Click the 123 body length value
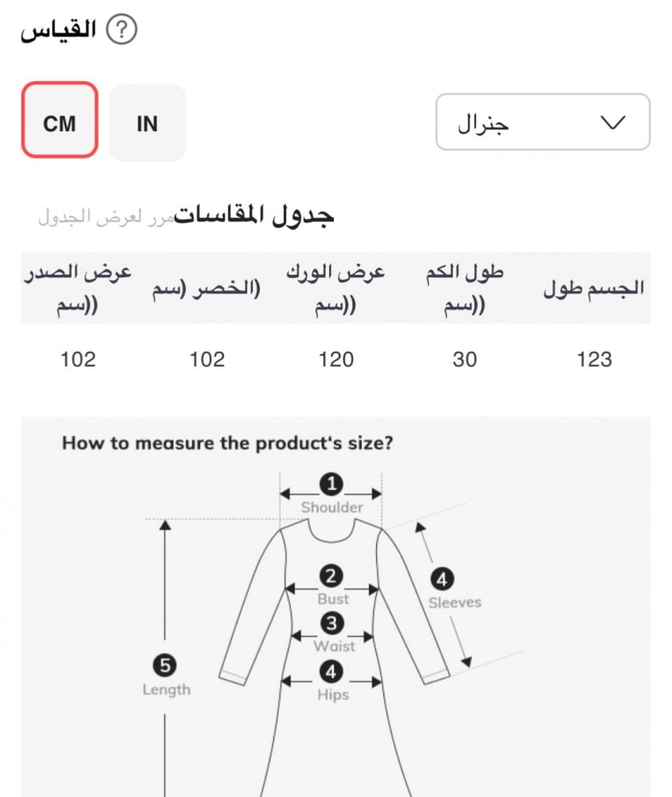Image resolution: width=672 pixels, height=797 pixels. (x=594, y=359)
